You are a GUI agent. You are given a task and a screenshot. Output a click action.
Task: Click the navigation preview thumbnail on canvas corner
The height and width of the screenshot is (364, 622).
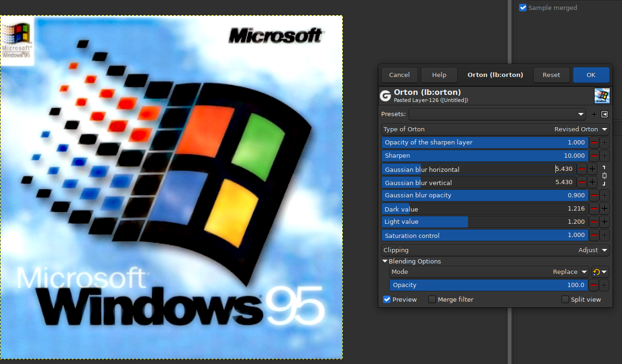[17, 41]
